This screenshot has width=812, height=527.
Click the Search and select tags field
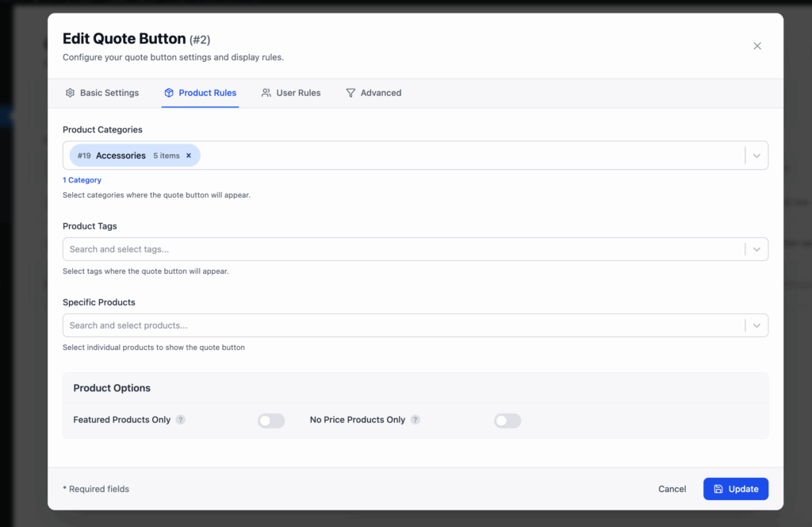pyautogui.click(x=396, y=249)
